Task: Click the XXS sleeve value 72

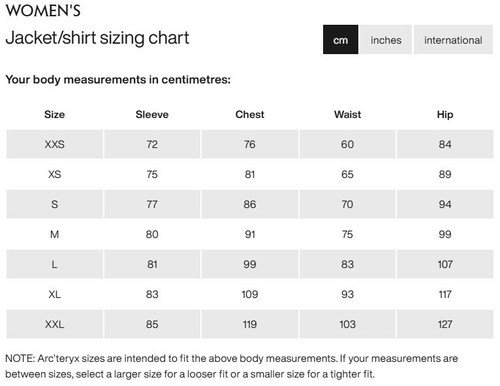Action: pyautogui.click(x=152, y=144)
